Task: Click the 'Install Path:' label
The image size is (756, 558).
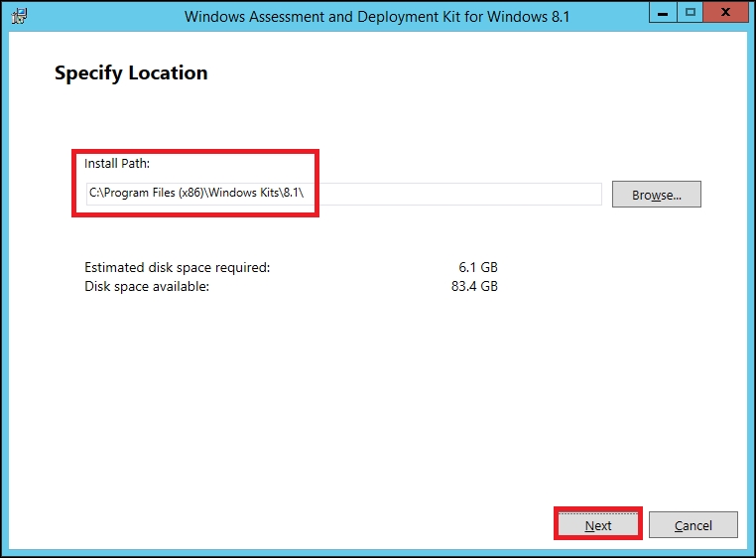Action: (x=117, y=164)
